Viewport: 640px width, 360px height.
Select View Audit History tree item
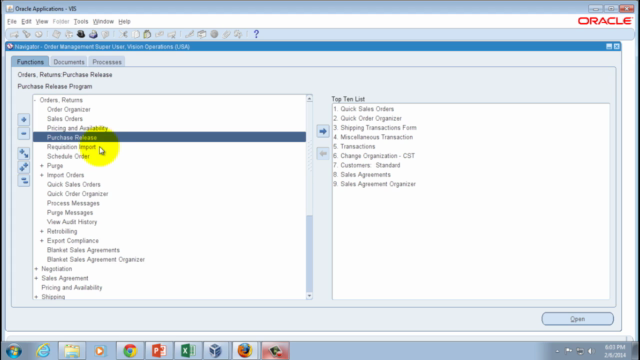(72, 222)
